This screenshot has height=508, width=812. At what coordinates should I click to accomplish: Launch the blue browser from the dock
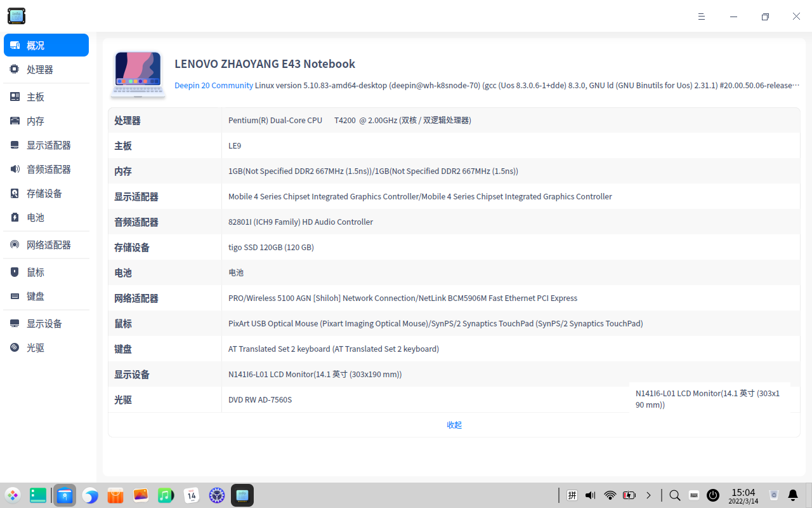click(x=89, y=495)
